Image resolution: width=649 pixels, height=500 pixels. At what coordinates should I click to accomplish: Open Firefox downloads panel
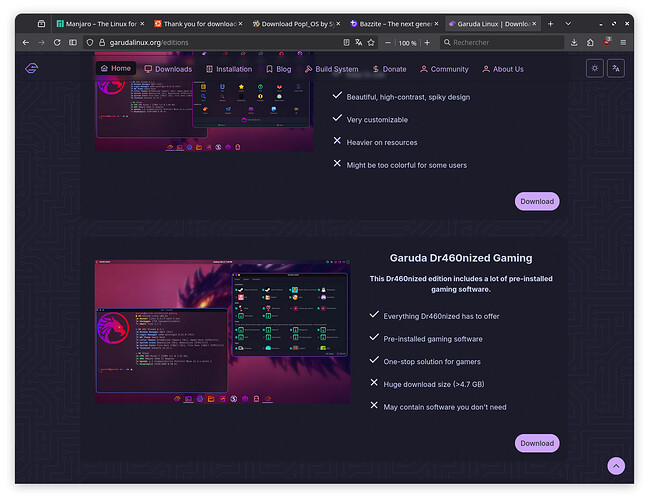(x=575, y=42)
